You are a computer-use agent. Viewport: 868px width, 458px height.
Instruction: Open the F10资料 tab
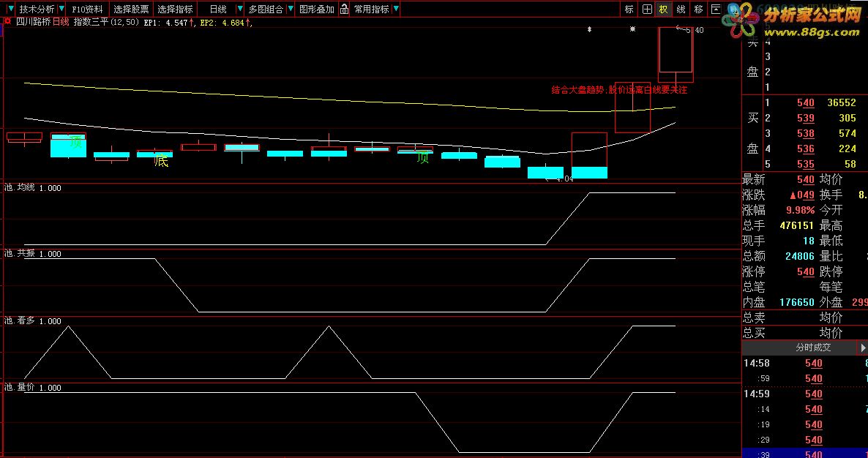pyautogui.click(x=87, y=9)
